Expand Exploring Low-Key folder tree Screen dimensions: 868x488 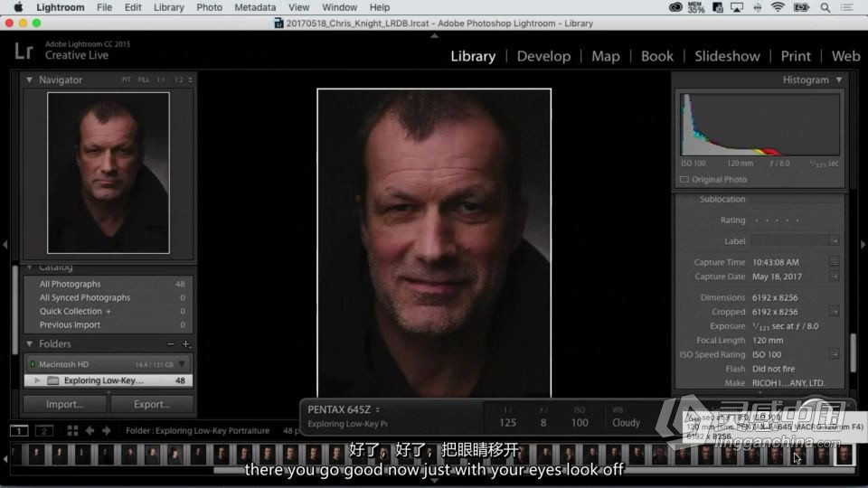37,380
